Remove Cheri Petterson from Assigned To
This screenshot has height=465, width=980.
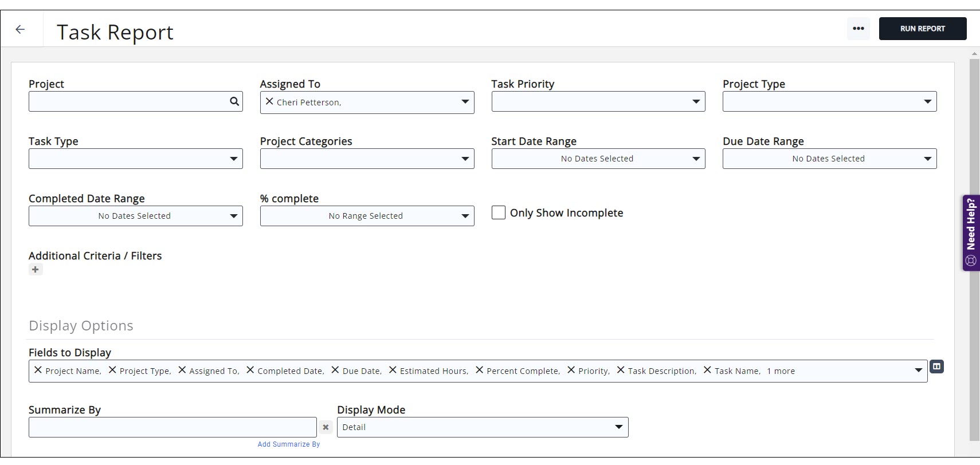269,101
